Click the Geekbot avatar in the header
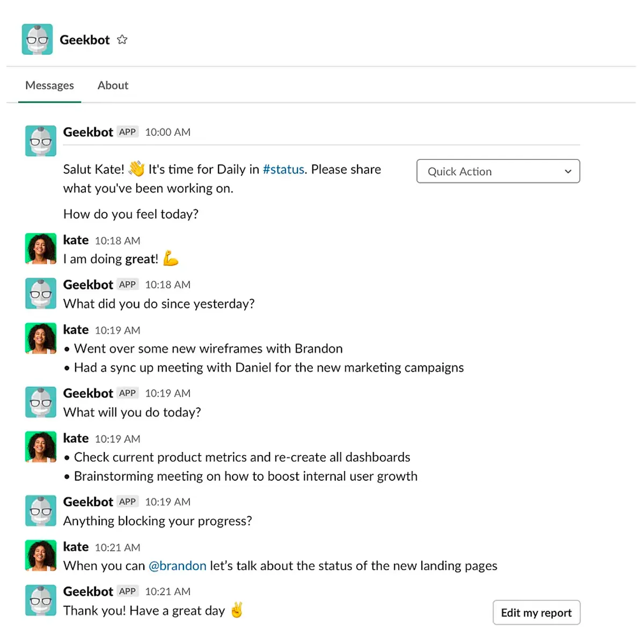Image resolution: width=644 pixels, height=644 pixels. 36,39
